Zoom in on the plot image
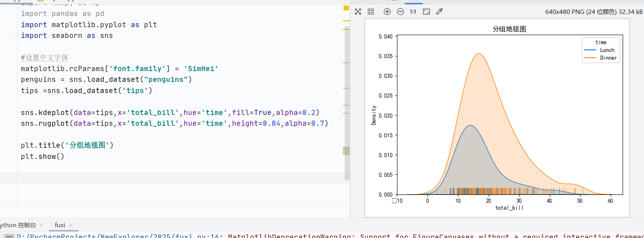 387,12
